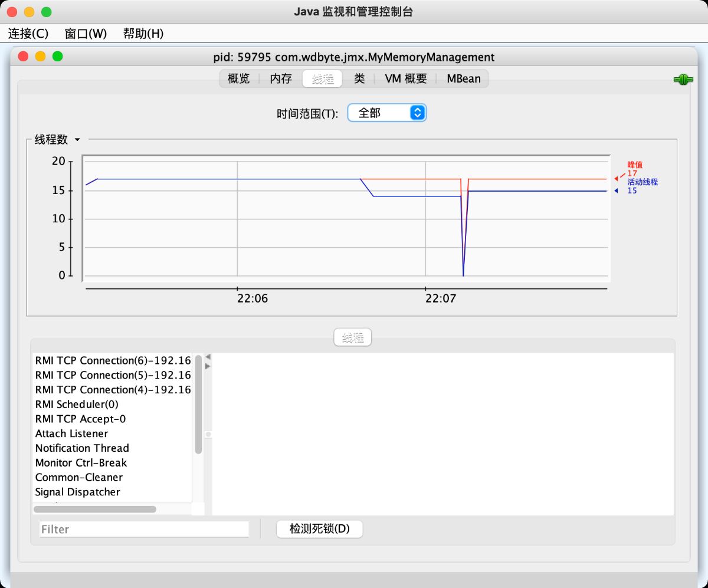Focus the Filter input field
The image size is (708, 588).
pyautogui.click(x=144, y=529)
